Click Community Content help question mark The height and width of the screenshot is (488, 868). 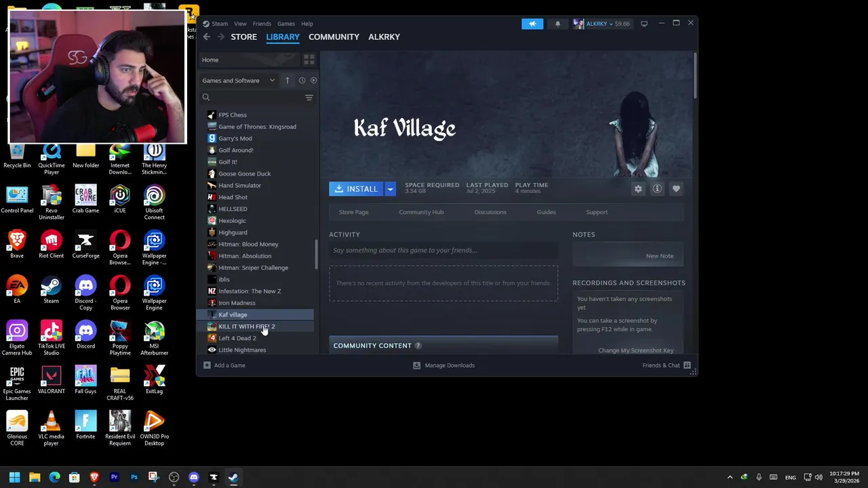(x=418, y=346)
